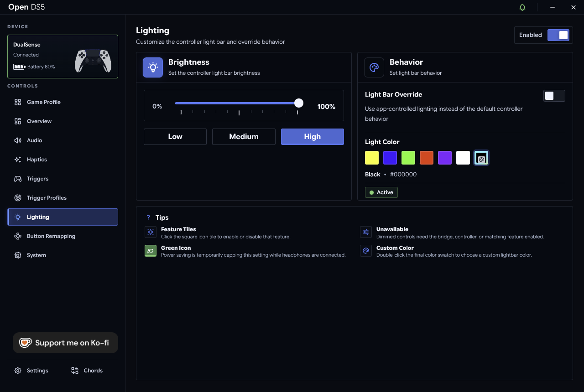Open the Button Remapping section
The image size is (584, 392).
pos(63,236)
